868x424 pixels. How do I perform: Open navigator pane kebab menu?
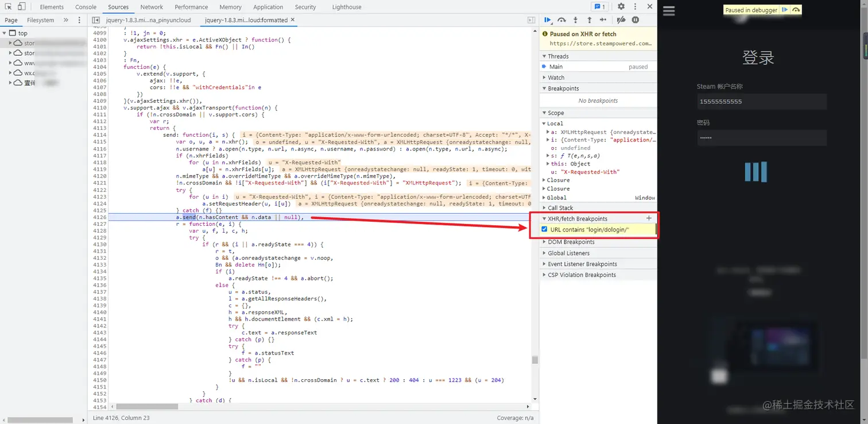pyautogui.click(x=79, y=20)
